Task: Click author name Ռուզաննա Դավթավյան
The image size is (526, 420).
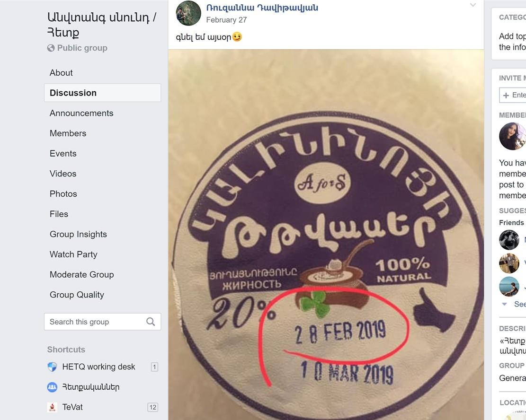Action: point(262,8)
